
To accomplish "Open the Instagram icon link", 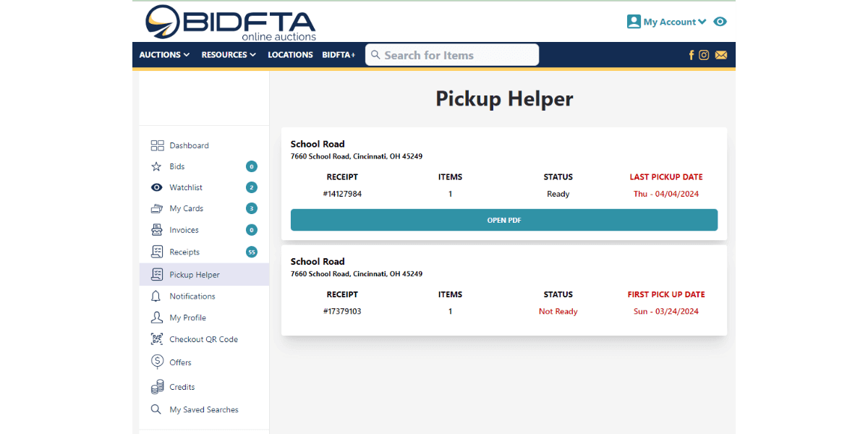I will [x=704, y=55].
